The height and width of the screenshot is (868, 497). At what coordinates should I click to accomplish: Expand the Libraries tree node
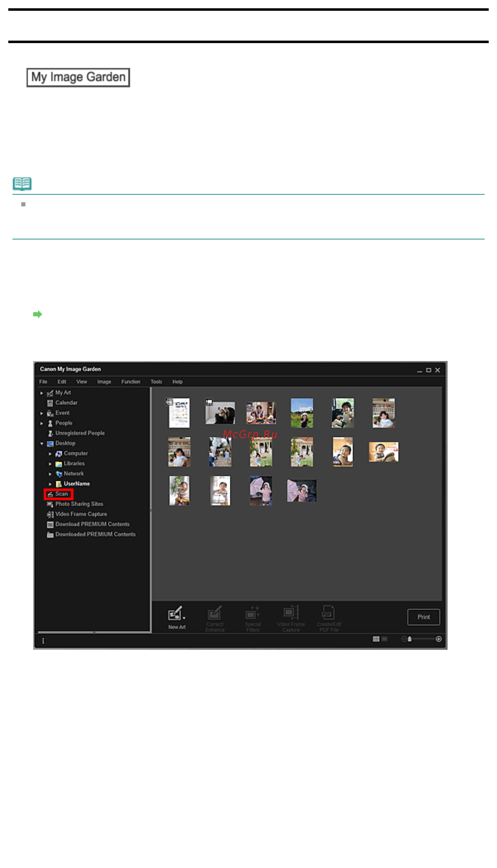coord(50,464)
